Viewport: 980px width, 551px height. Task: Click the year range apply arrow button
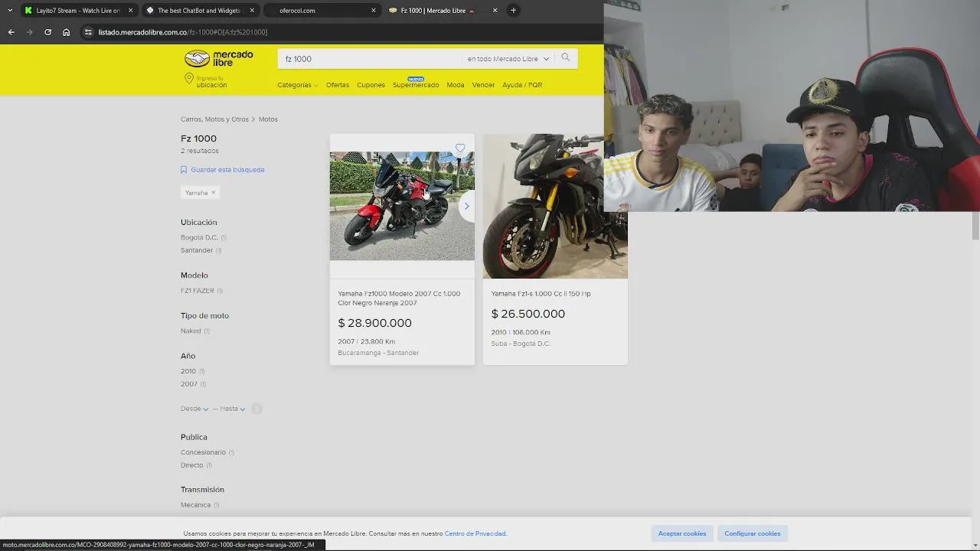pyautogui.click(x=257, y=409)
